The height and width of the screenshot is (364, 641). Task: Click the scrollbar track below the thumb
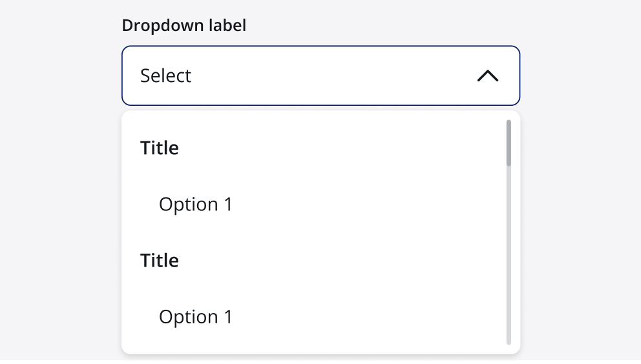coord(509,258)
